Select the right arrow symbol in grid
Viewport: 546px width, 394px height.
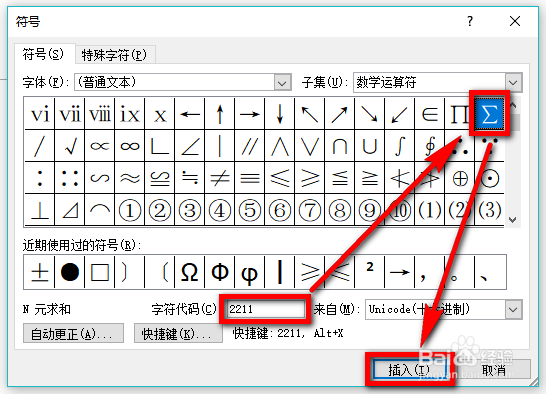click(x=250, y=114)
